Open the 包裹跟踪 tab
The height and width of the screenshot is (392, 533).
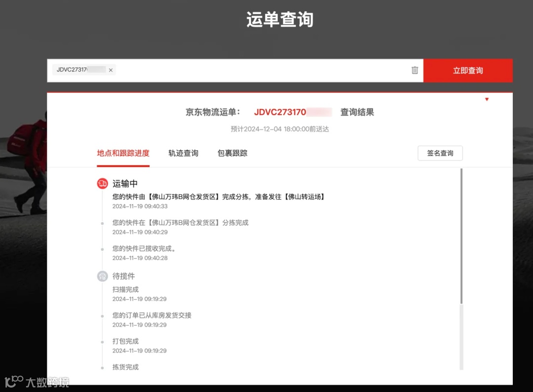coord(232,153)
